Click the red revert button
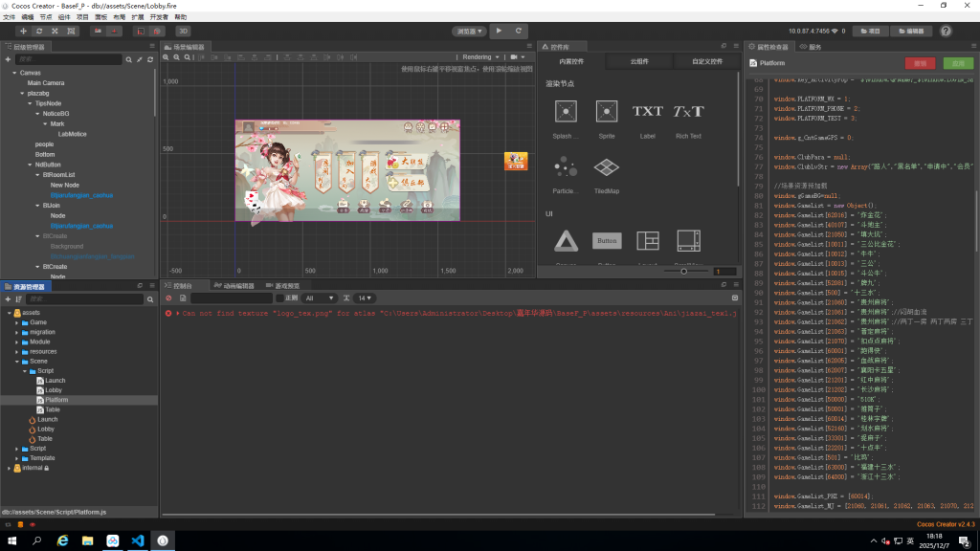 [920, 63]
